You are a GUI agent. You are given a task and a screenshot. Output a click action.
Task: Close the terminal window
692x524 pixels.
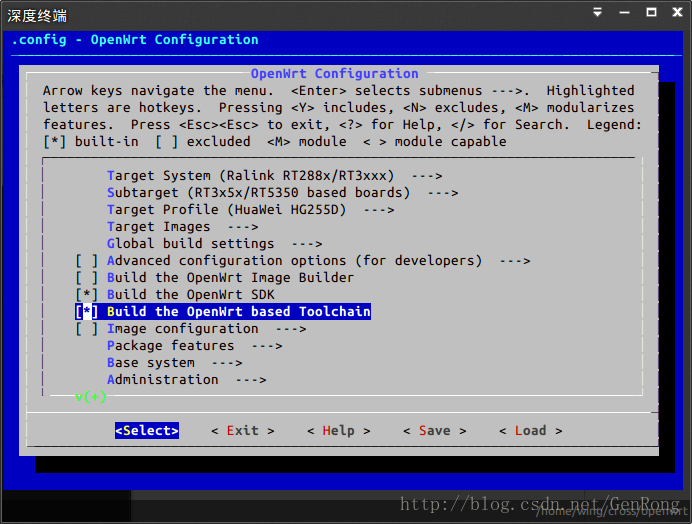tap(677, 12)
